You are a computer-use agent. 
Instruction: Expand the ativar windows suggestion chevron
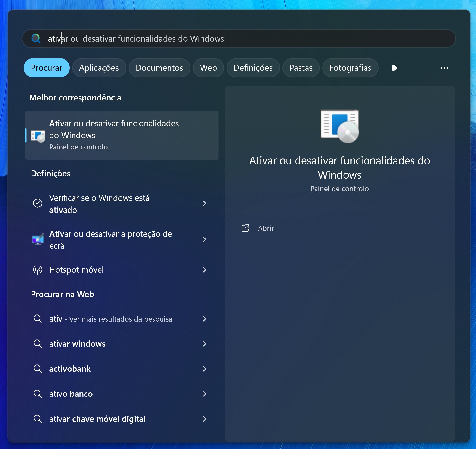pos(204,344)
